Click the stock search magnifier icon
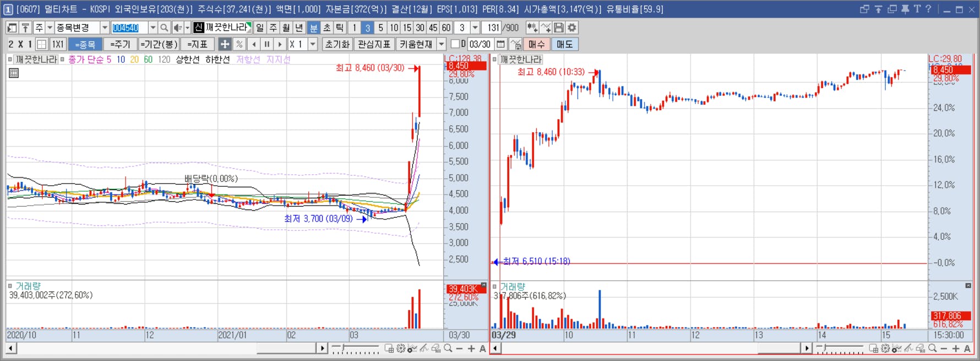 click(164, 28)
